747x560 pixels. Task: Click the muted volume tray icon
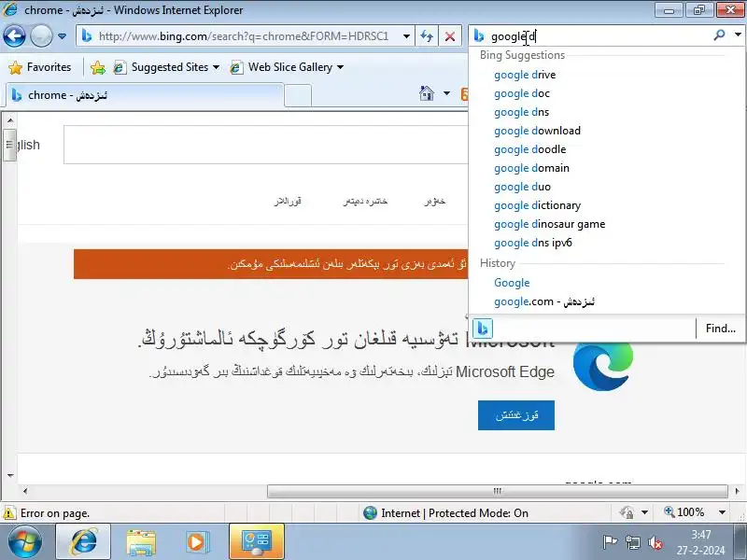pos(655,542)
